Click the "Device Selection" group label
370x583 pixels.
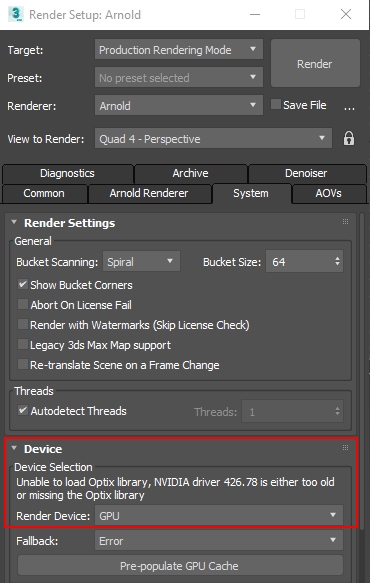pyautogui.click(x=53, y=467)
